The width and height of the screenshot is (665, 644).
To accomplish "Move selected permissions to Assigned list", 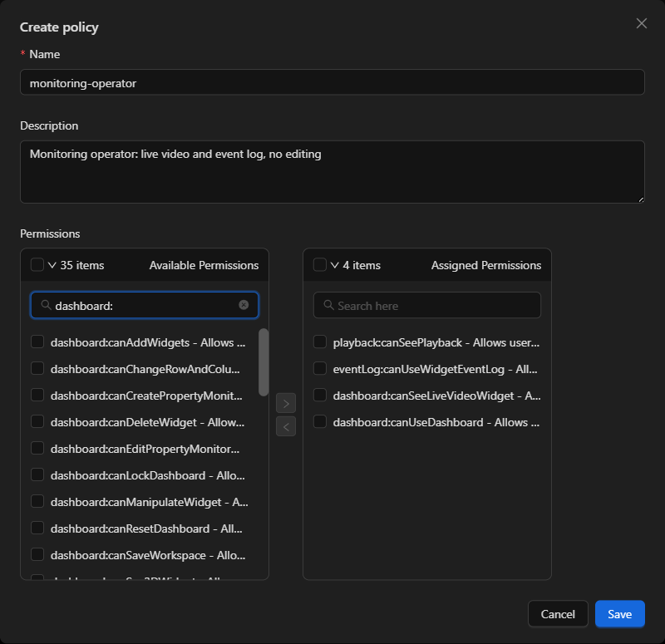I will coord(286,403).
